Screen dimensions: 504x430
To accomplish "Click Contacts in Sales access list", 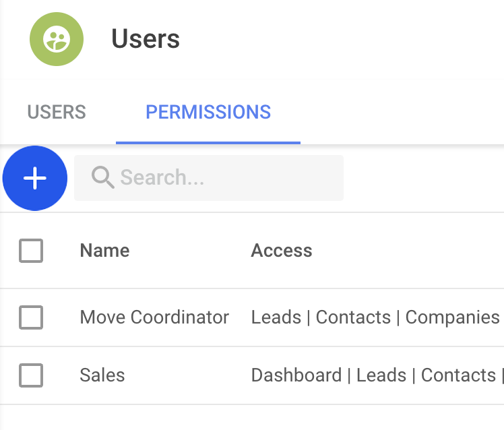I will 458,375.
